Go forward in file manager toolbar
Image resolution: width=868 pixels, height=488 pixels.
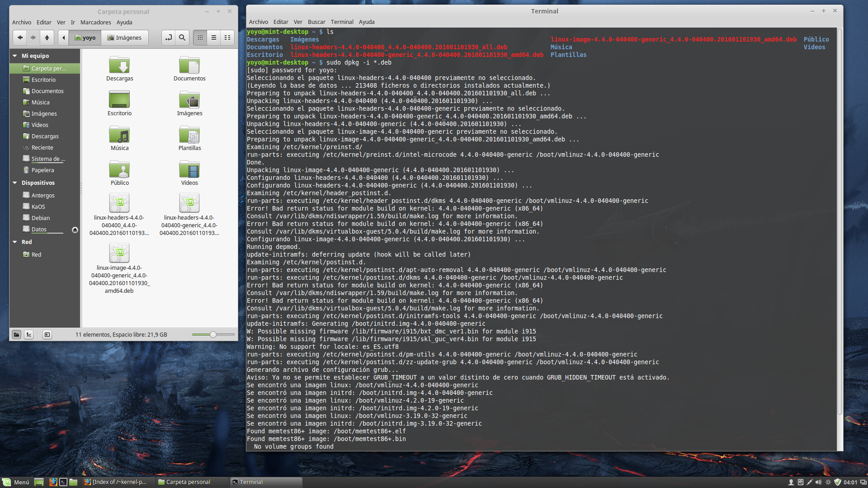coord(33,38)
